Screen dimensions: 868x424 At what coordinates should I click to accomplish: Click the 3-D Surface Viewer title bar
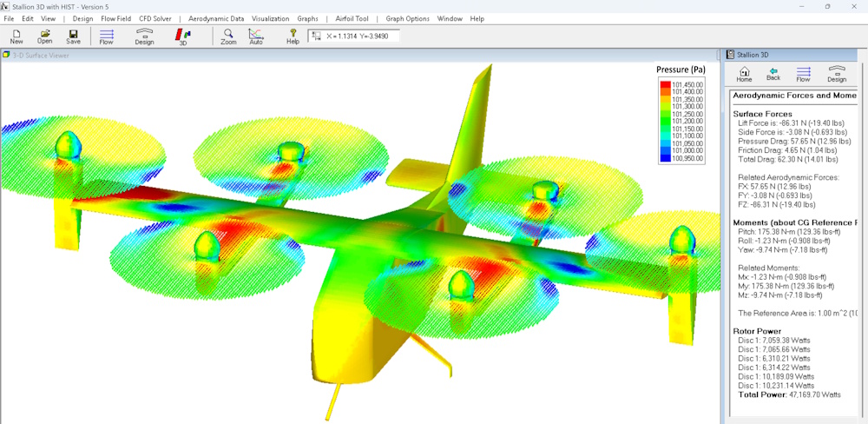[360, 55]
